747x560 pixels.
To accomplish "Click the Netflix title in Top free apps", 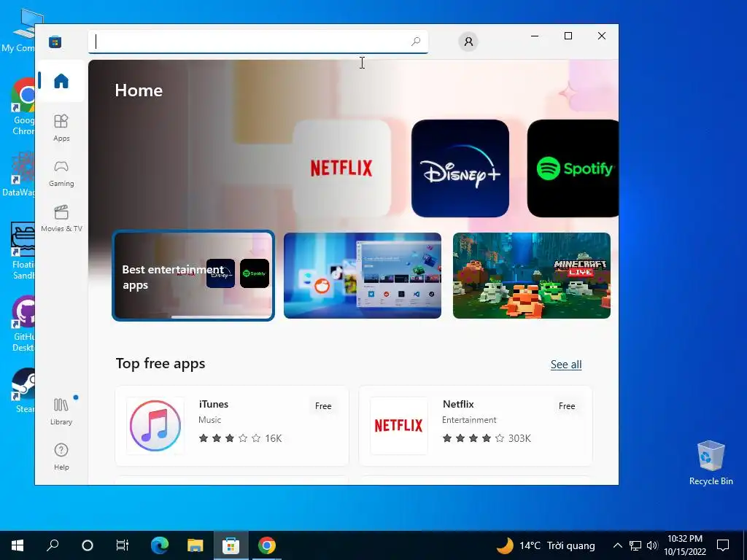I will (x=458, y=404).
